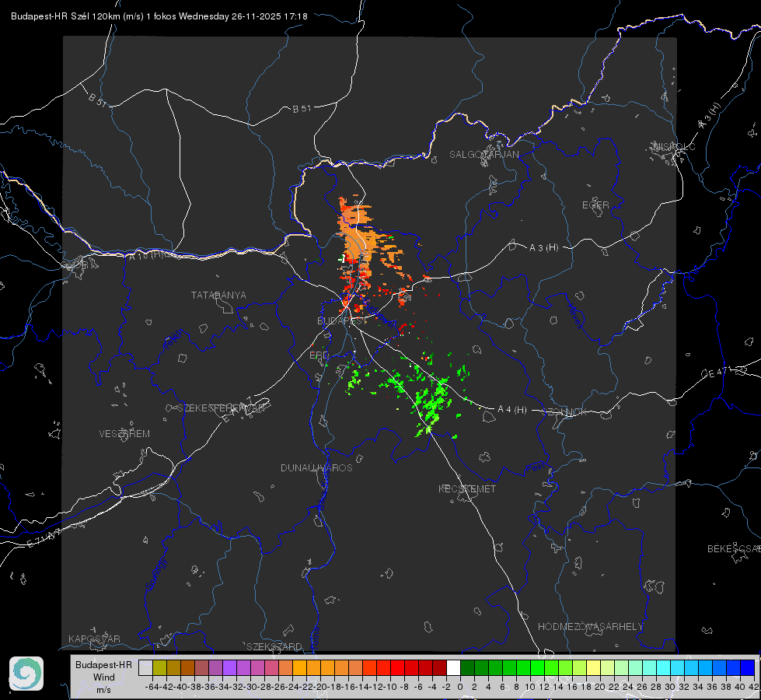Viewport: 761px width, 700px height.
Task: Click the blue 'Somogy' county label
Action: [156, 574]
